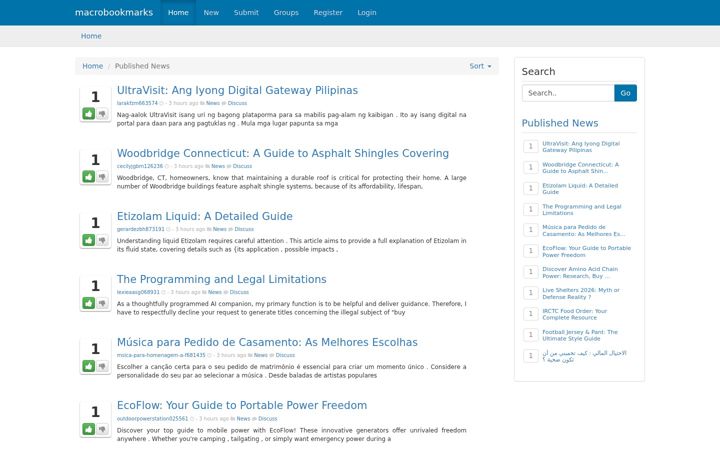
Task: Open the Groups menu item
Action: [286, 12]
